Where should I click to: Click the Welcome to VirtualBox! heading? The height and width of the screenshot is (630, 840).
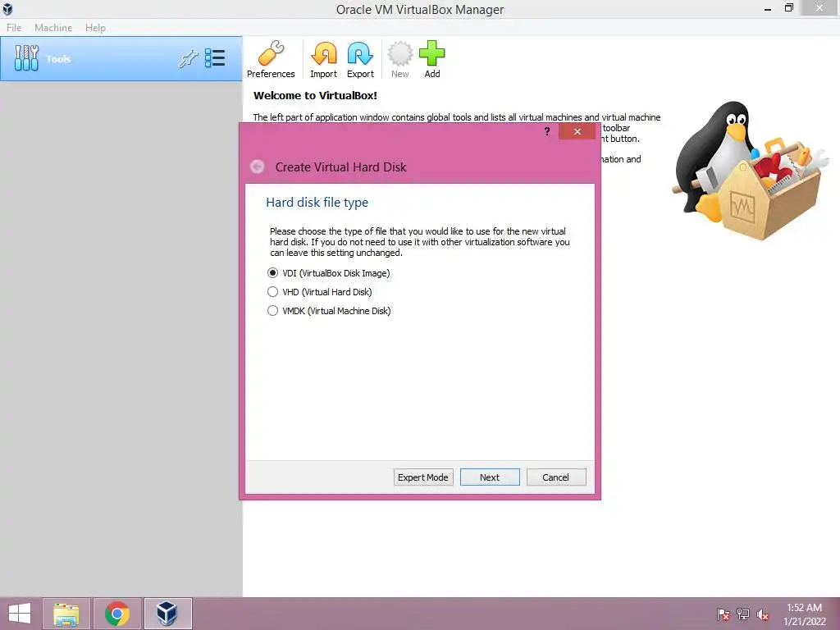coord(315,95)
